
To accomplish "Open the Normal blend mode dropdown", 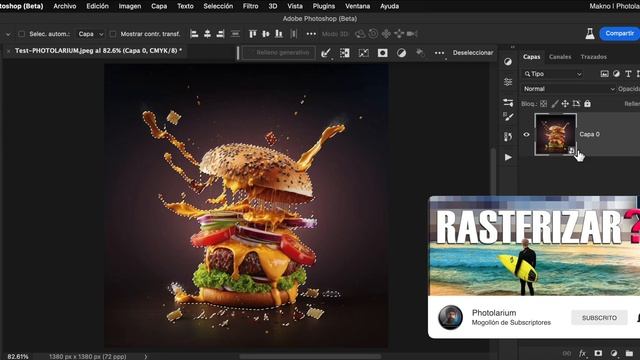I will 569,89.
